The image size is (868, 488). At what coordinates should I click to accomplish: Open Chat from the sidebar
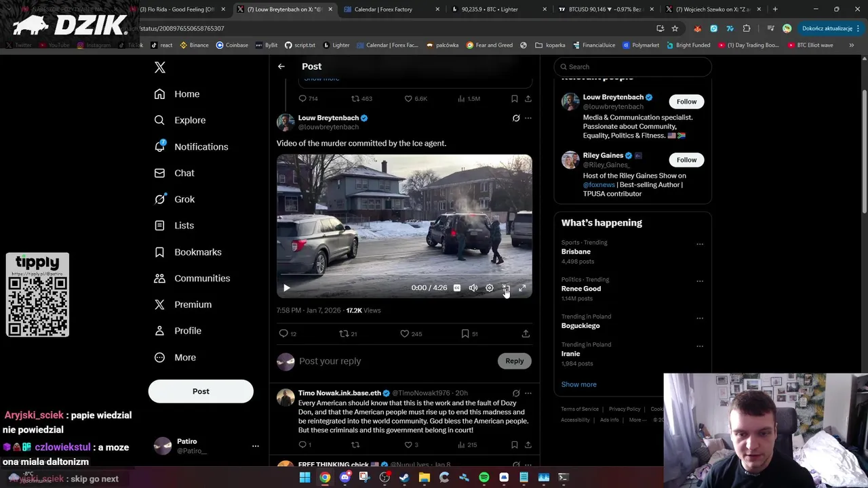(174, 173)
